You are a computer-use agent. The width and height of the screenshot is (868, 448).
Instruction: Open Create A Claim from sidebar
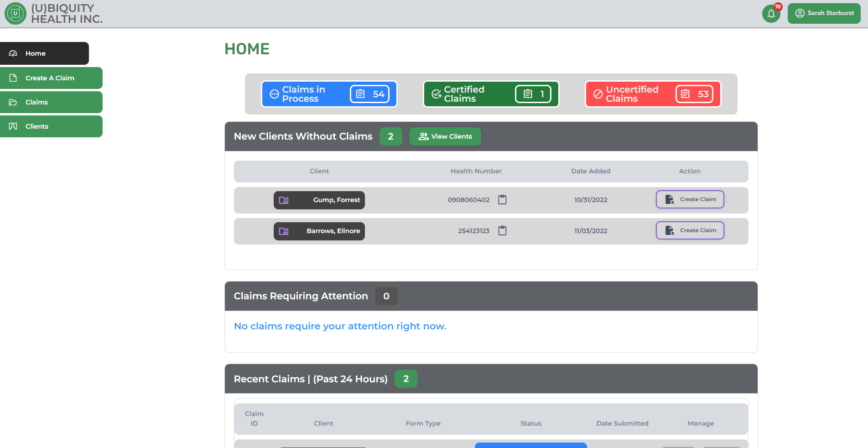[51, 78]
